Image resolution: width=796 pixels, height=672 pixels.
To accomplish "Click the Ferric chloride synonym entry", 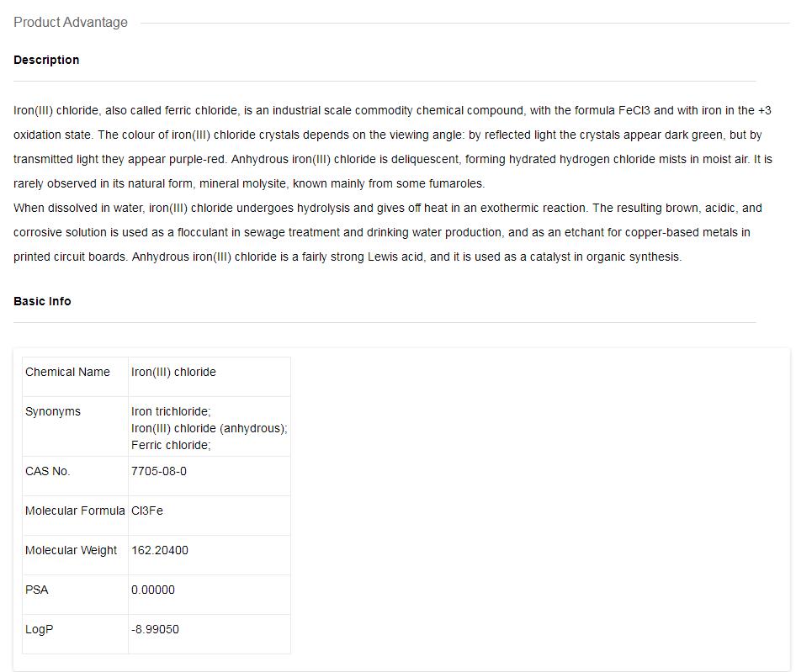I will click(171, 445).
